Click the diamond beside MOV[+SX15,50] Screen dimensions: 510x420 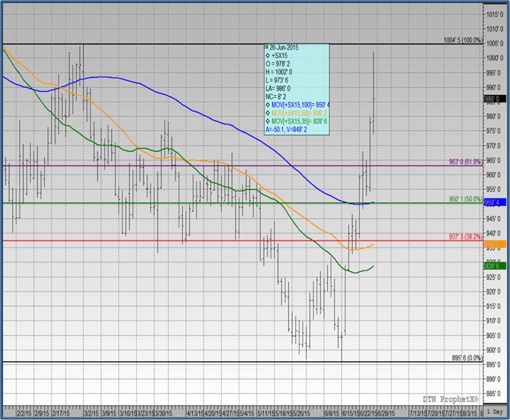point(268,113)
